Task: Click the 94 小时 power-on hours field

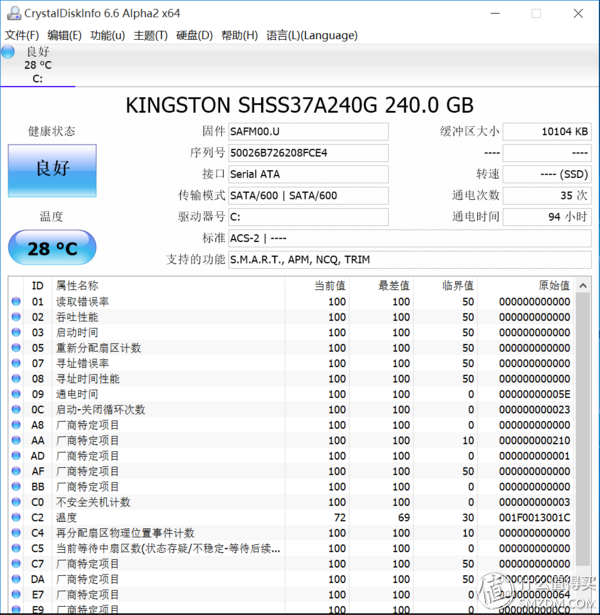Action: click(547, 217)
